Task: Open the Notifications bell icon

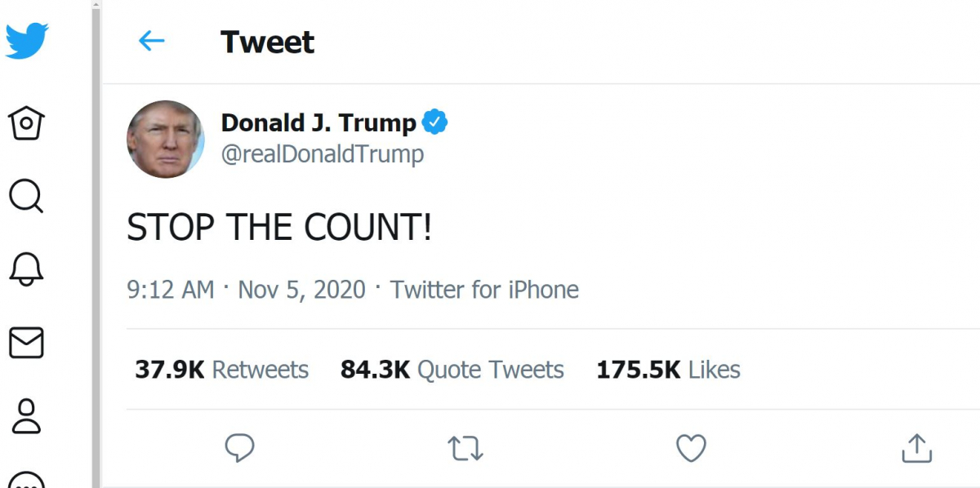Action: coord(26,269)
